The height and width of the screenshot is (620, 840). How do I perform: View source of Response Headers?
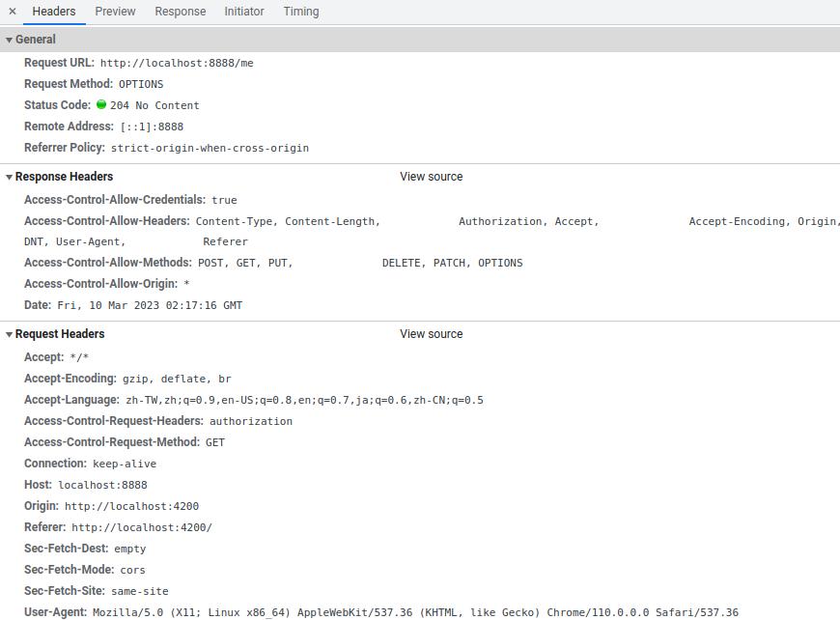click(x=432, y=177)
